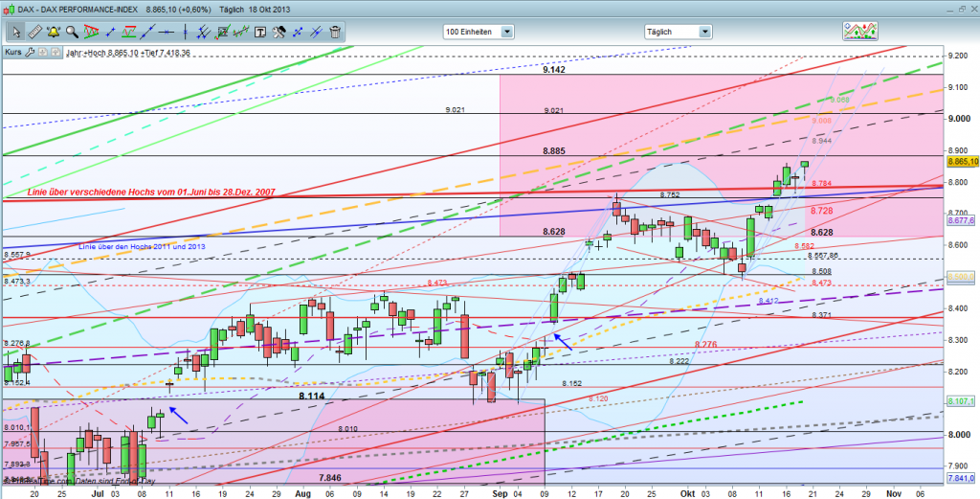The width and height of the screenshot is (980, 499).
Task: Click the 8.500,0 price axis label
Action: pyautogui.click(x=963, y=276)
